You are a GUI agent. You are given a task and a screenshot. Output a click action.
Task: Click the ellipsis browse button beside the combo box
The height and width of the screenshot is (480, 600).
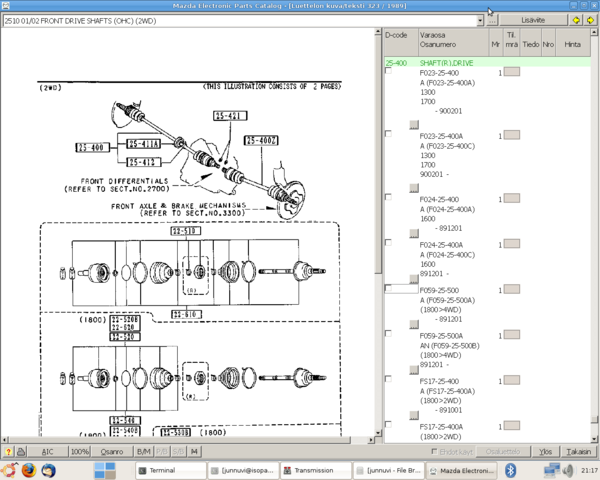tap(492, 20)
